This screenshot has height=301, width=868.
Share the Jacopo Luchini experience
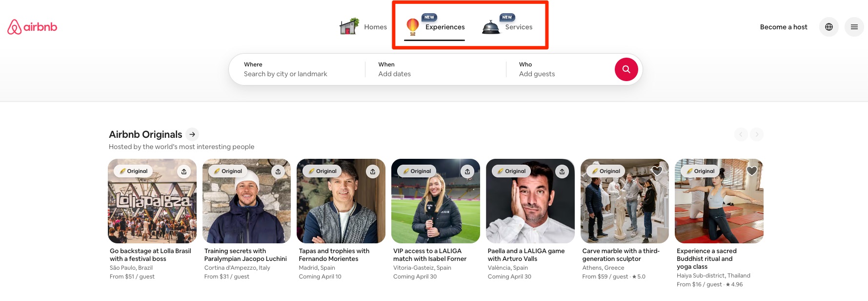[x=278, y=172]
